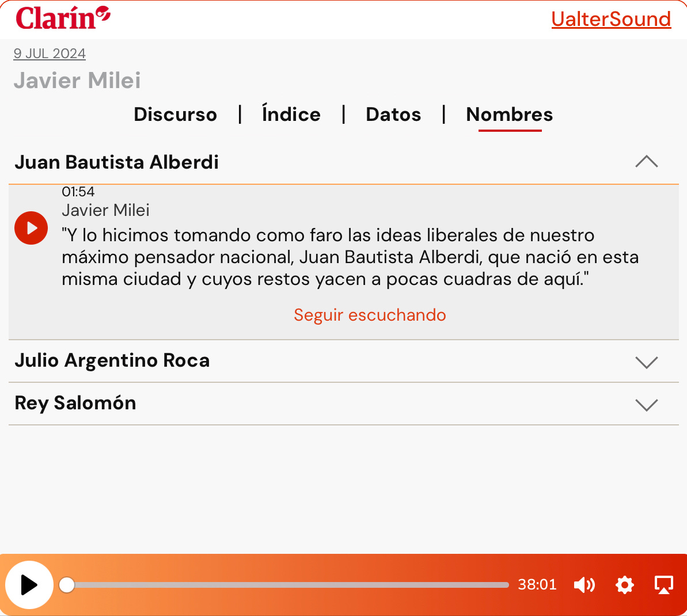Expand the Julio Argentino Roca section
Image resolution: width=687 pixels, height=616 pixels.
point(647,362)
